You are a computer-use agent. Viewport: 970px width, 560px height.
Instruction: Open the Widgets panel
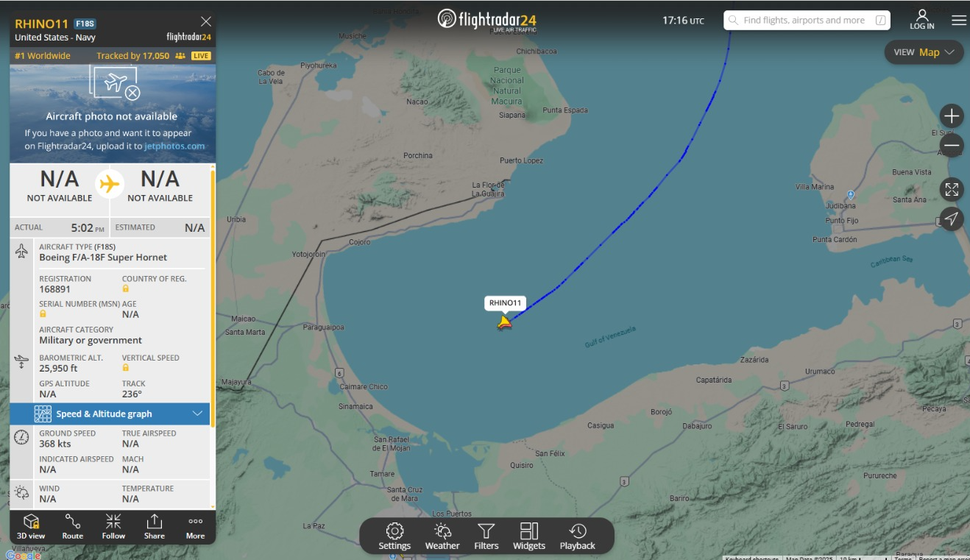click(x=529, y=536)
